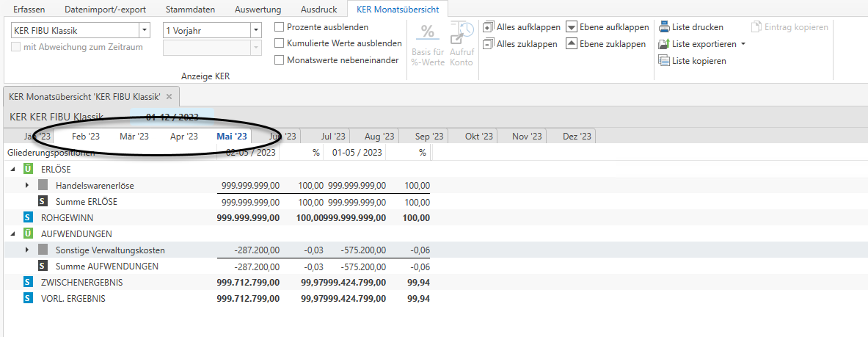Close the KER Monatsübersicht document tab
The image size is (868, 337).
click(169, 97)
